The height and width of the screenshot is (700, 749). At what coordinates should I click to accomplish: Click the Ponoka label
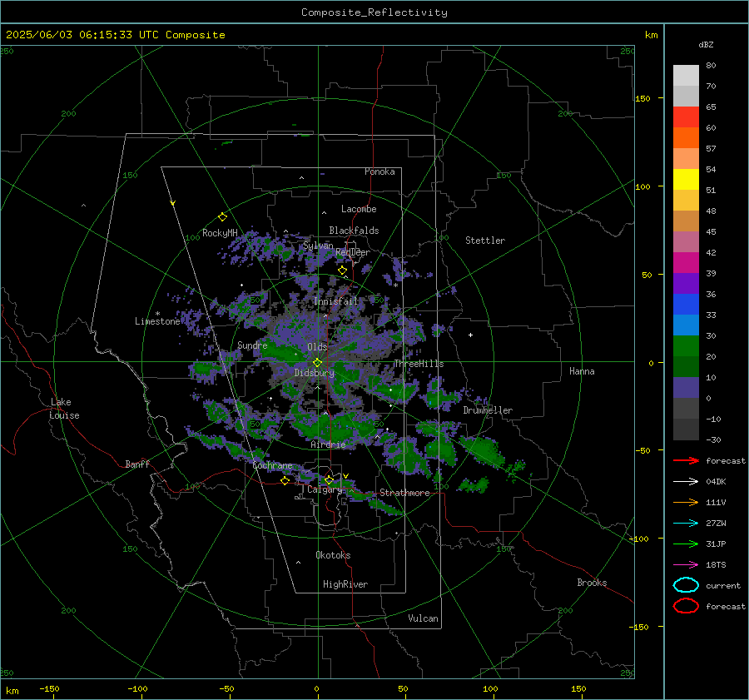[379, 171]
